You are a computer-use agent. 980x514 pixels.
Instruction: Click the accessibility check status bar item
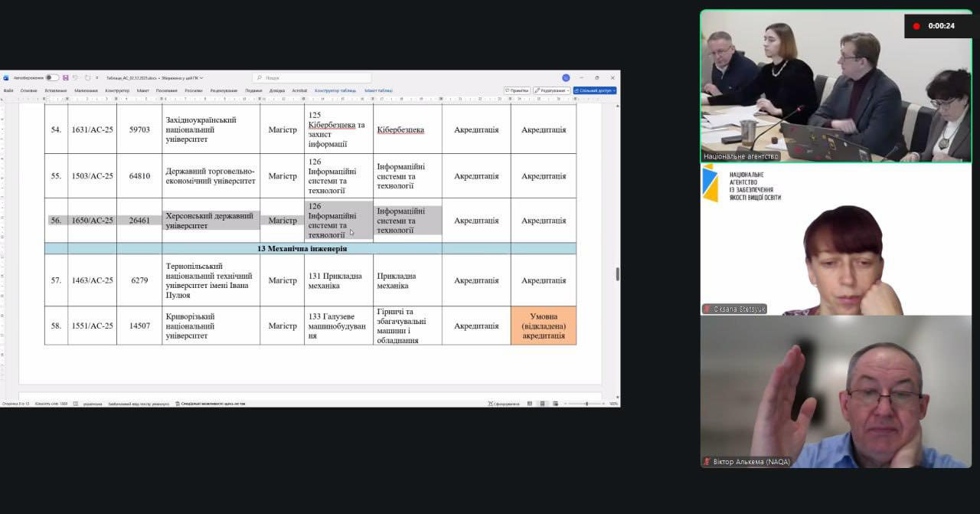coord(210,403)
